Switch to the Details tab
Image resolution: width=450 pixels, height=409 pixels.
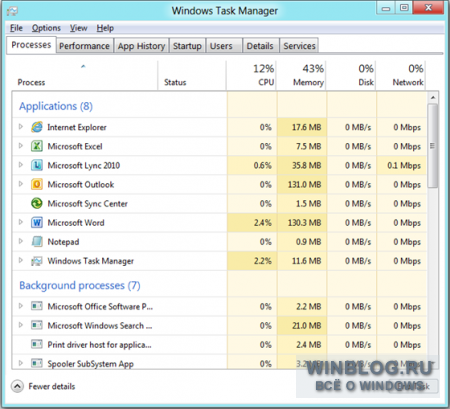[x=260, y=46]
